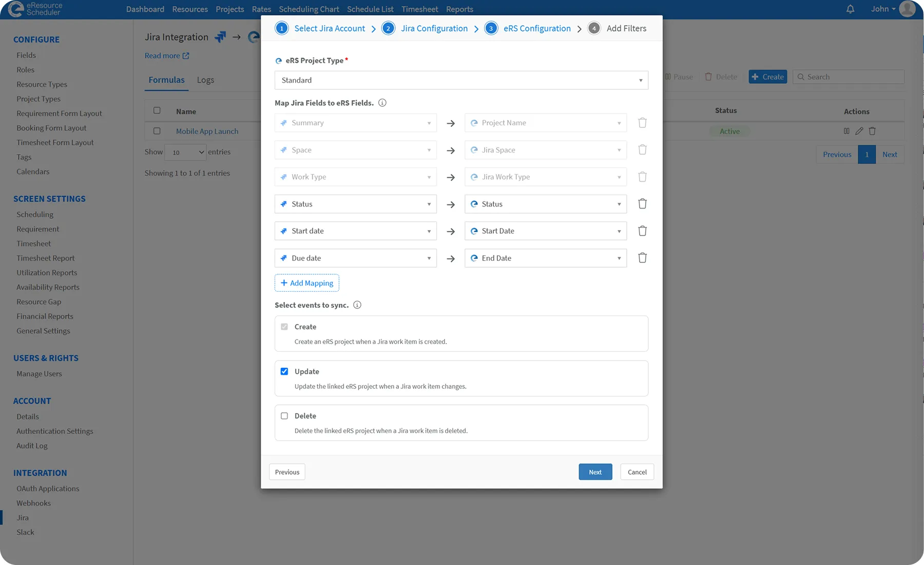Click in the Search input field
This screenshot has height=565, width=924.
[x=849, y=77]
